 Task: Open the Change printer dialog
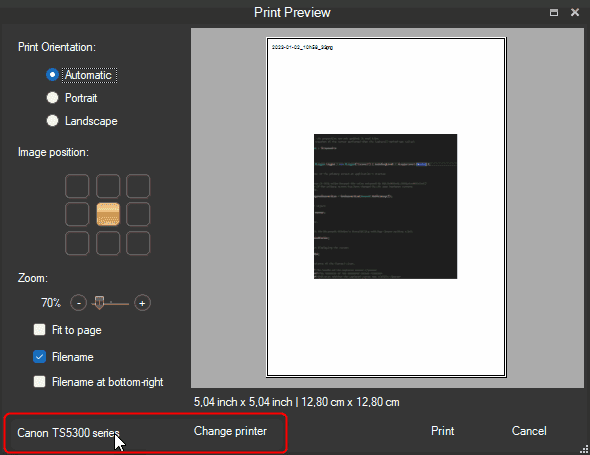click(x=230, y=431)
